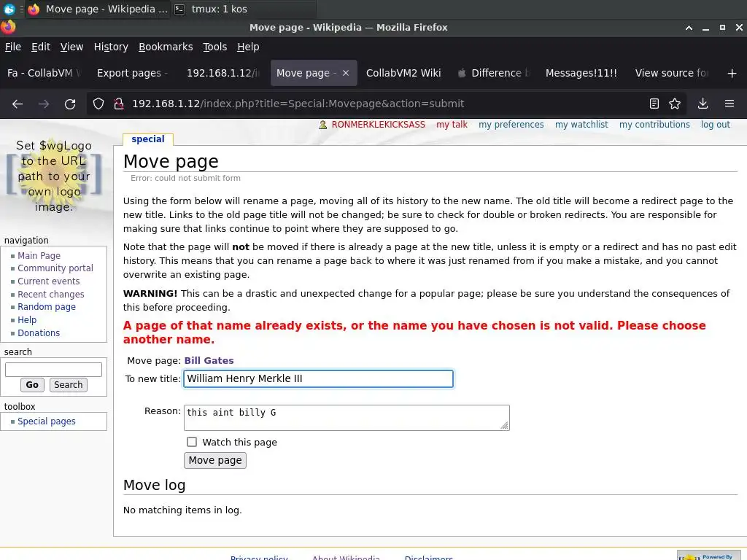
Task: Enable the Watch this page checkbox
Action: [192, 442]
